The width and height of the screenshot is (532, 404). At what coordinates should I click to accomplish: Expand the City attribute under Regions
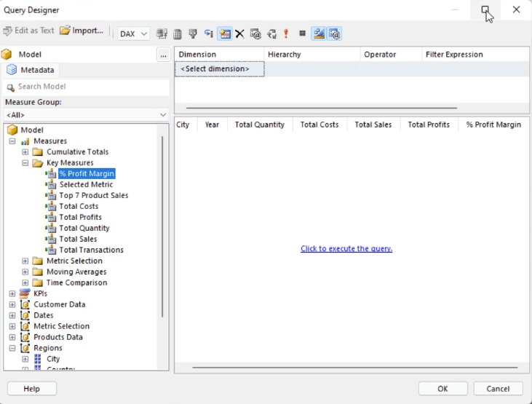[x=25, y=359]
